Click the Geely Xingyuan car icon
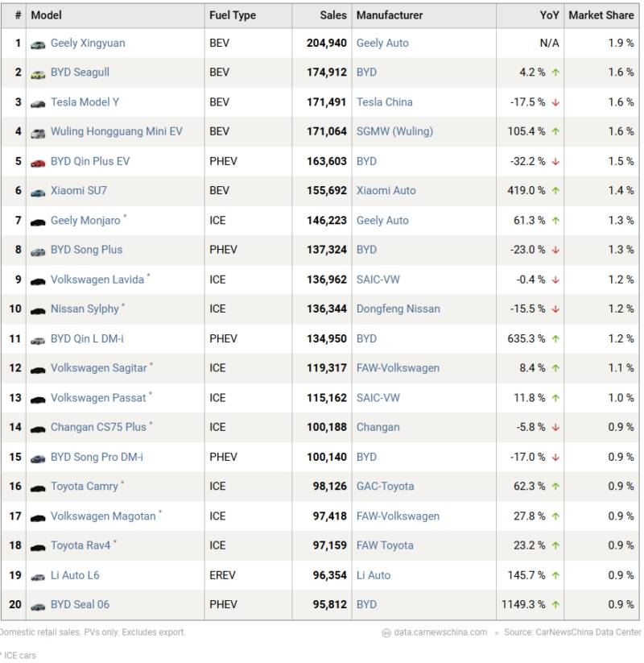 (x=38, y=44)
